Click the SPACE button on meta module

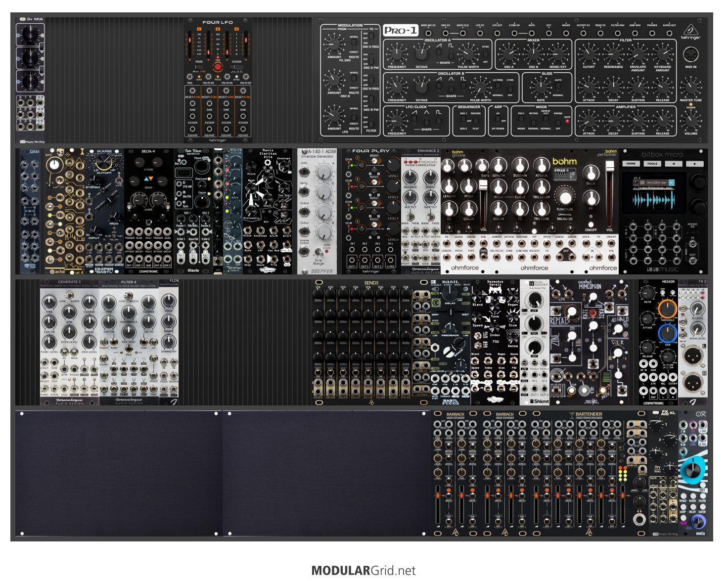click(683, 495)
